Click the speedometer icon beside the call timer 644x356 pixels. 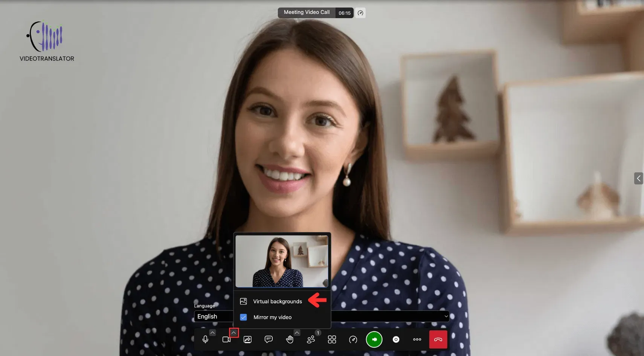coord(360,13)
